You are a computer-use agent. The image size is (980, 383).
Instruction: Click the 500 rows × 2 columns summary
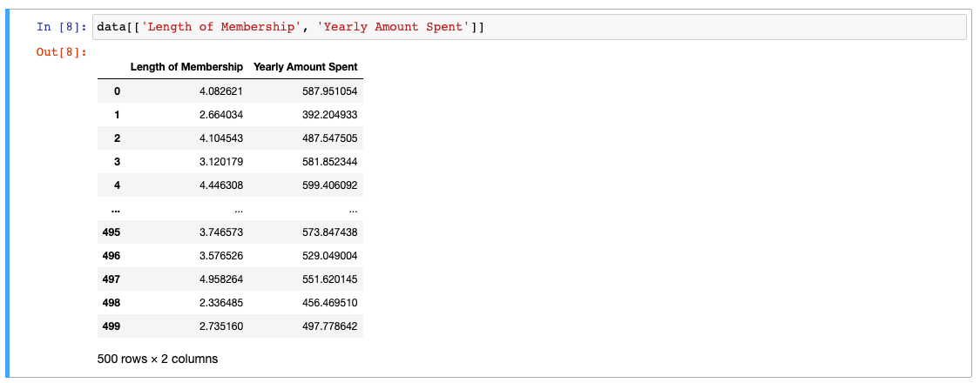coord(158,359)
